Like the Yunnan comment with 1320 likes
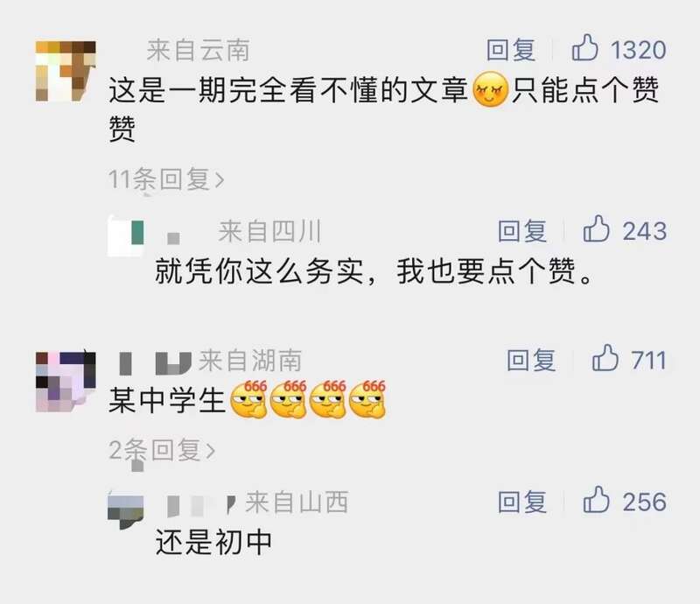The width and height of the screenshot is (700, 604). (x=585, y=48)
